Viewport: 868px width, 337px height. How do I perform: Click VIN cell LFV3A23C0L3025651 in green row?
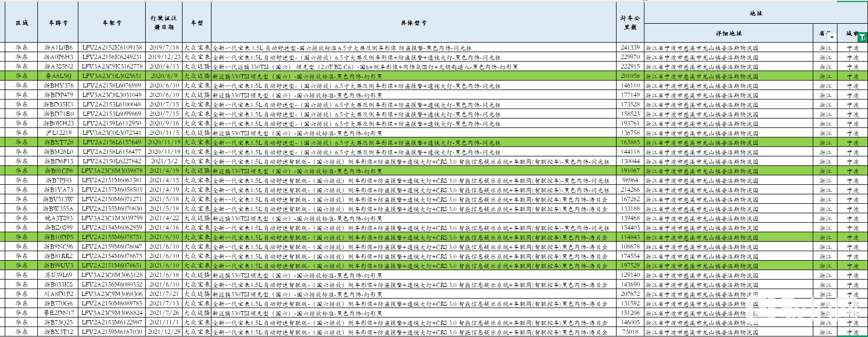pos(112,76)
